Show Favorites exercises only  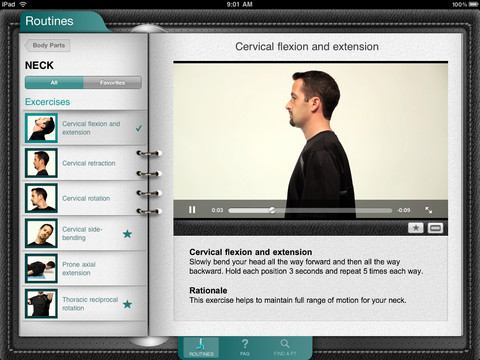(x=112, y=82)
